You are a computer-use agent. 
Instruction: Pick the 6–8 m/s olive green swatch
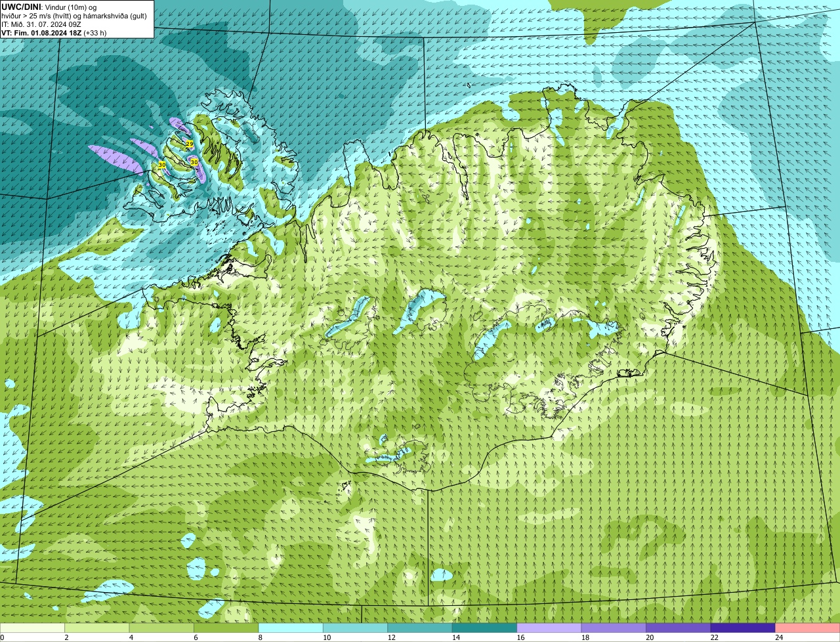tap(226, 628)
